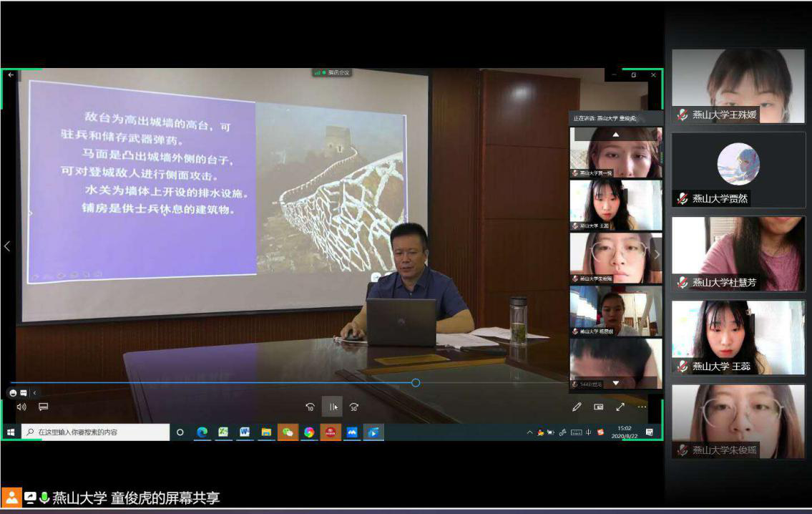Select the inner strip's bottom thumbnail showing hair

[x=616, y=364]
